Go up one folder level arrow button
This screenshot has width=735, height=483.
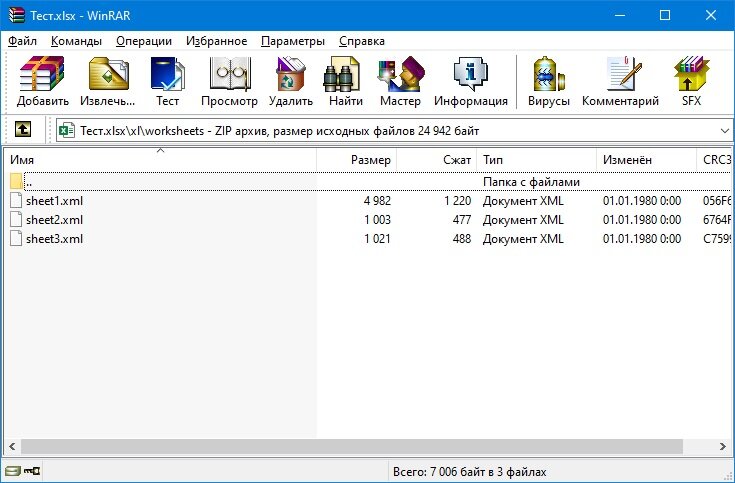(22, 129)
